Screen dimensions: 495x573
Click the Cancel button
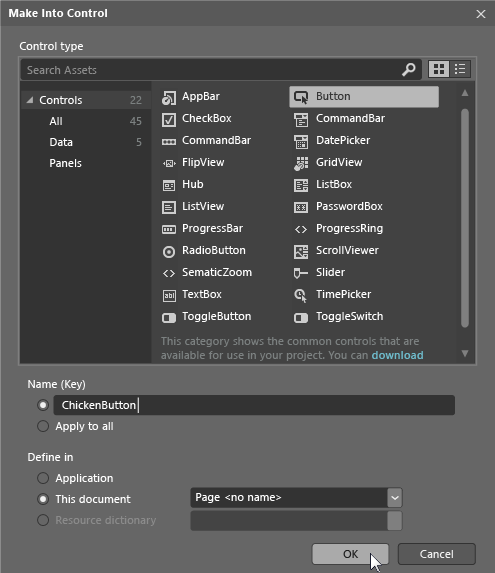437,554
